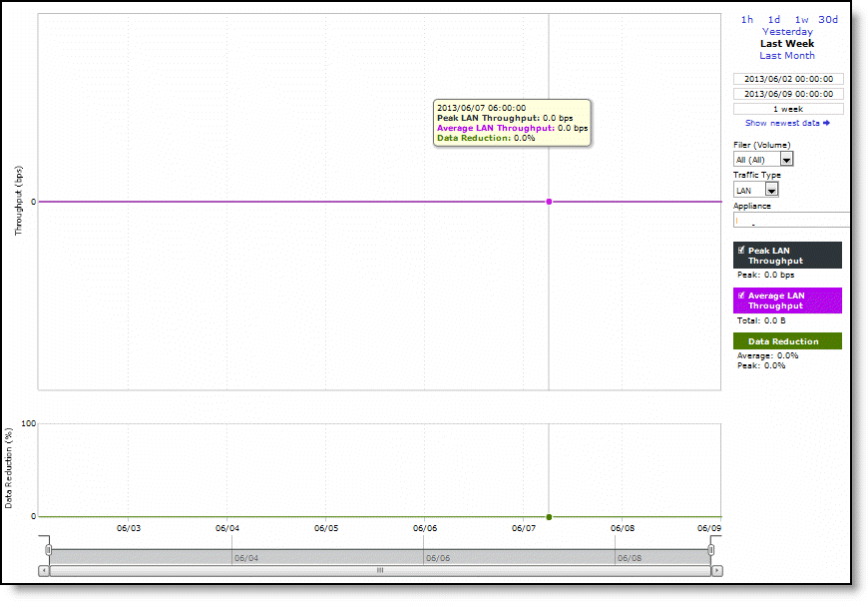
Task: Switch to the Yesterday view
Action: click(787, 32)
